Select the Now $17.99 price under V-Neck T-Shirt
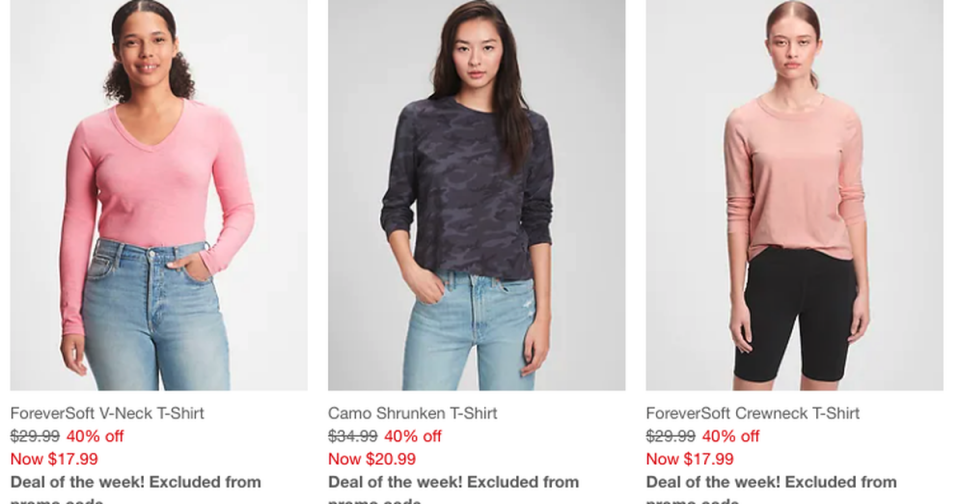This screenshot has width=960, height=504. (54, 459)
